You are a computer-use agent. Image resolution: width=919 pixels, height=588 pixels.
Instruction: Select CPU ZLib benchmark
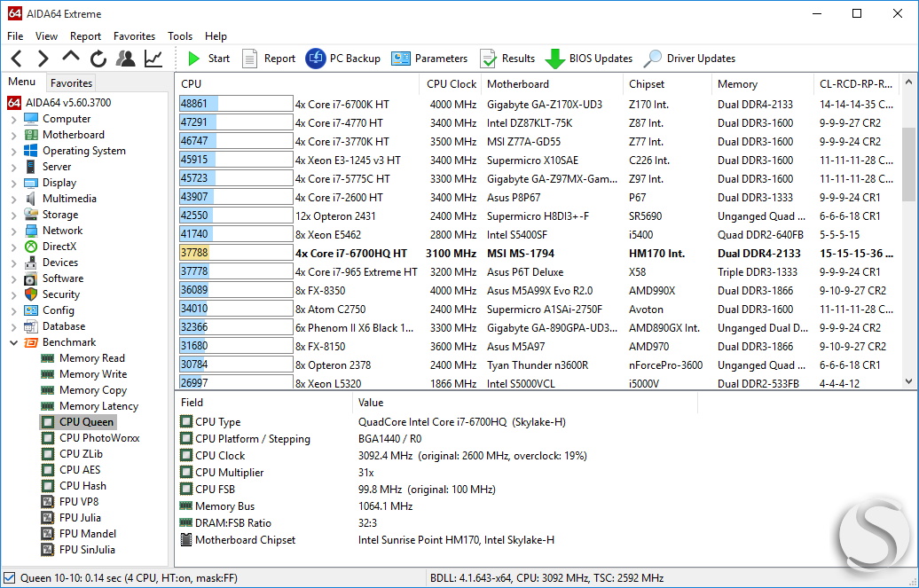coord(81,454)
